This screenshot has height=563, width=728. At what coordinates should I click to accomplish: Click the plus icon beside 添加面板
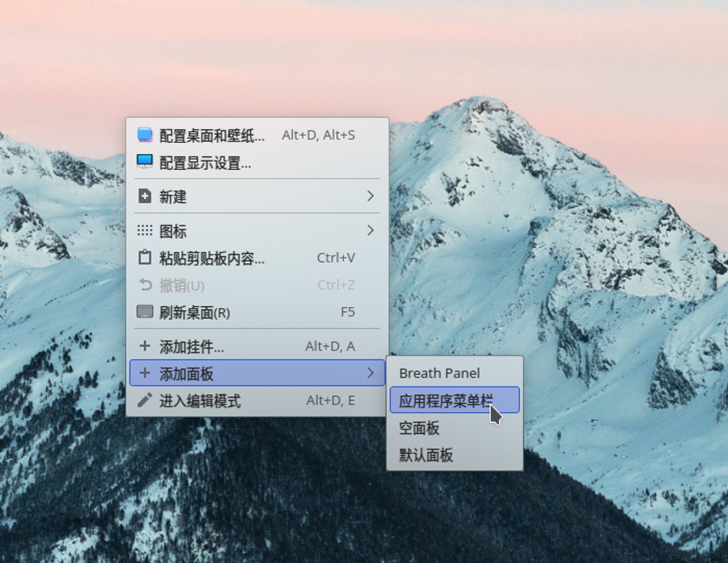[145, 373]
